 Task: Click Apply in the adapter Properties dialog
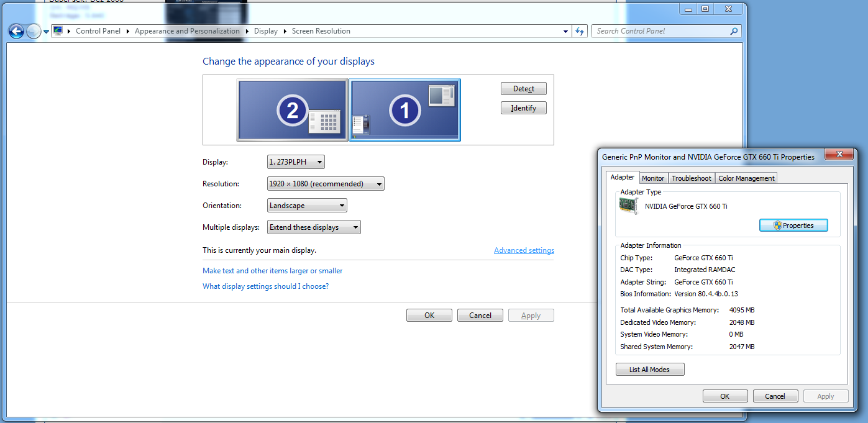[x=826, y=396]
